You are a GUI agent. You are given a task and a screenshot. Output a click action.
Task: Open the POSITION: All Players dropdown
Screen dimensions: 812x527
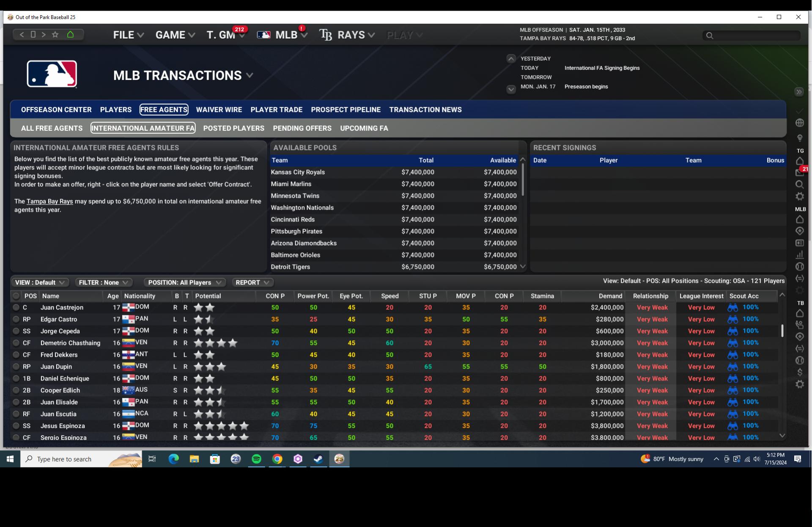point(184,282)
